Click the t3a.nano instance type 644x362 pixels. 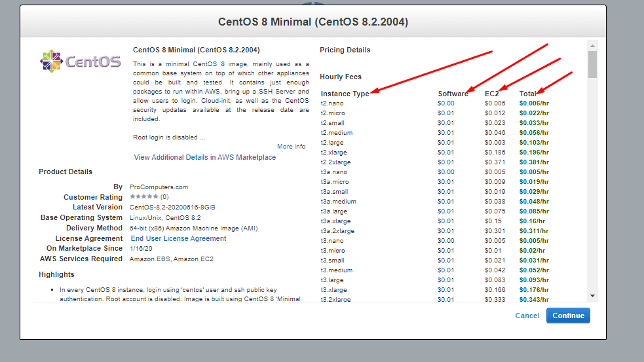(334, 172)
